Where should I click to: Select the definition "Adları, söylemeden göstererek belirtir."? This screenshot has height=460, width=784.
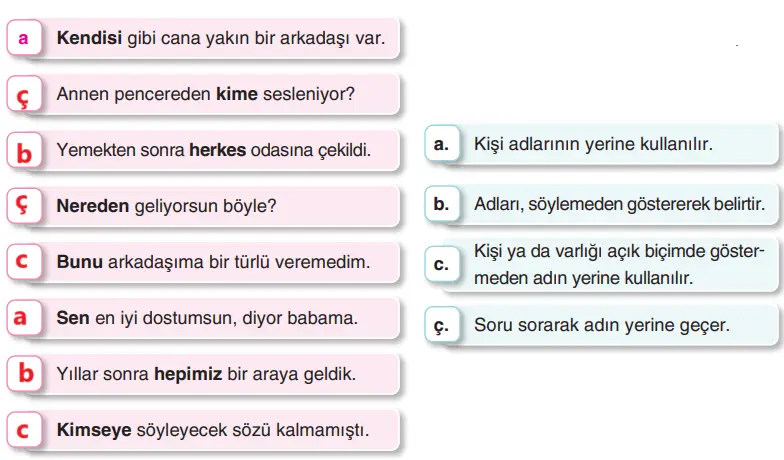pyautogui.click(x=619, y=204)
